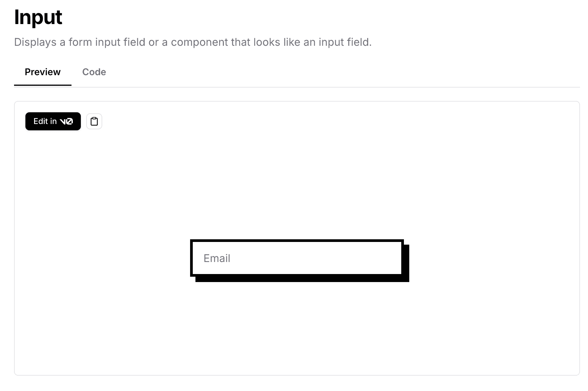Click the clipboard copy icon
Screen dimensions: 588x391
pyautogui.click(x=94, y=121)
